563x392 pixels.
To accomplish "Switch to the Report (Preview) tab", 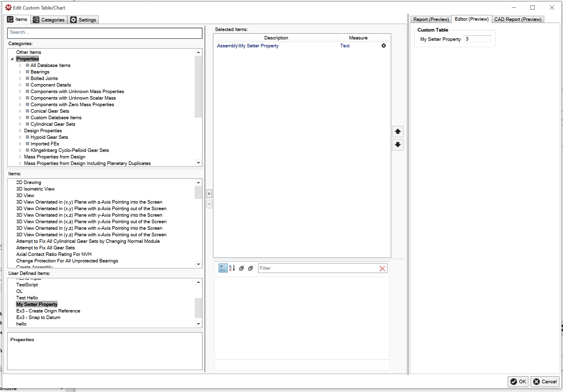I will (430, 19).
